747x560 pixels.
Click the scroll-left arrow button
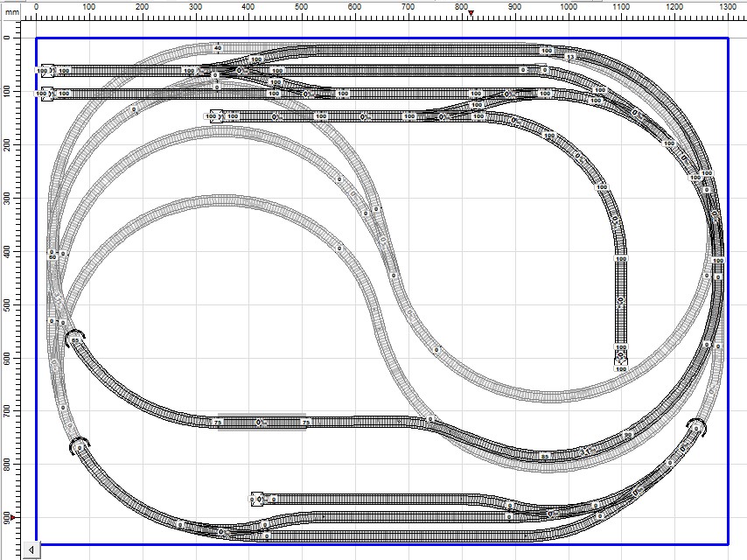click(31, 549)
